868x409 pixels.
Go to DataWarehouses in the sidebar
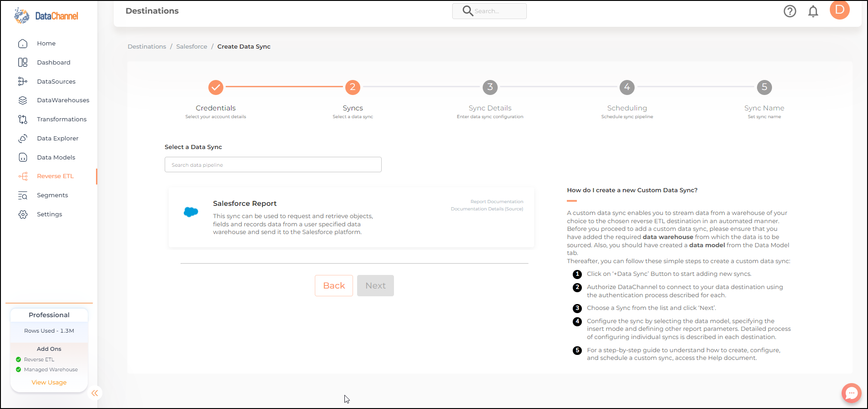point(63,100)
